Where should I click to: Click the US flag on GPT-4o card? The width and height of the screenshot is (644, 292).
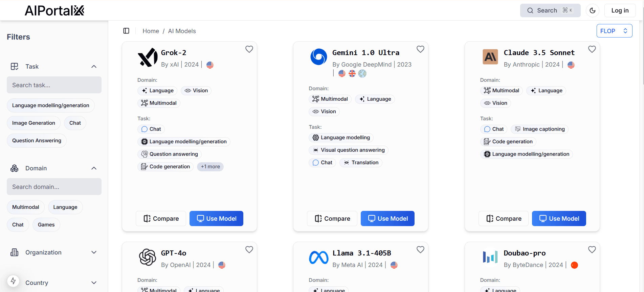(x=222, y=265)
